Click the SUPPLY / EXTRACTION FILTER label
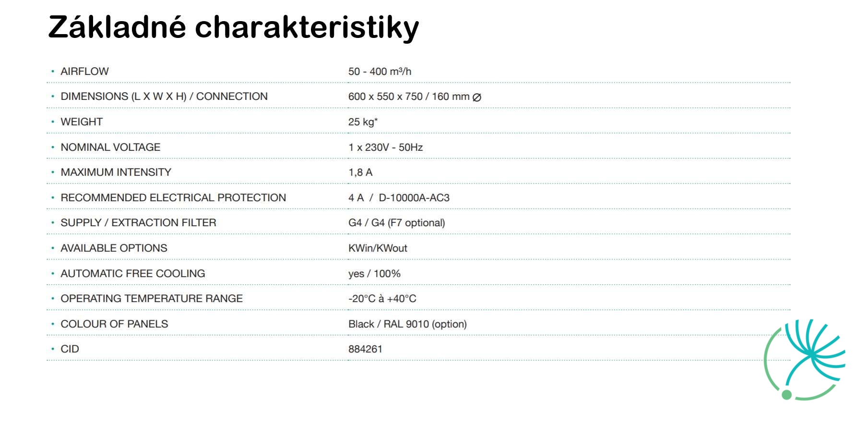 (x=138, y=223)
